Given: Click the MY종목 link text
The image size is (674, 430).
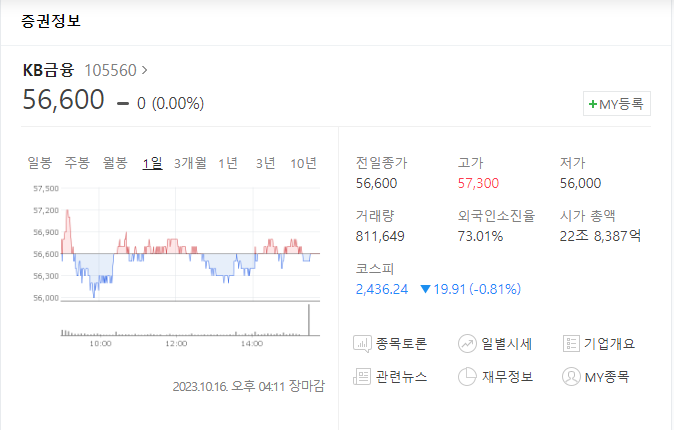Looking at the screenshot, I should [607, 377].
